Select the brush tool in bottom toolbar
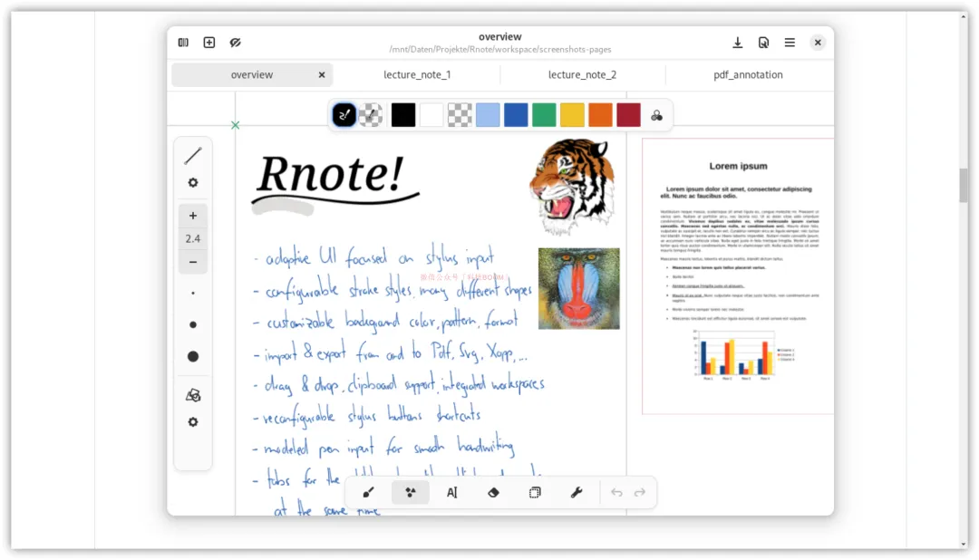 click(368, 493)
